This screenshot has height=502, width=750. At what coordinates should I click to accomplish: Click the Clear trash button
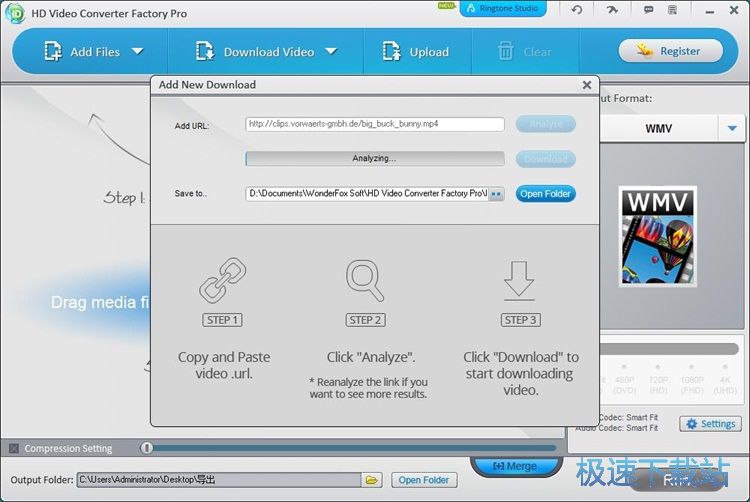pos(525,52)
